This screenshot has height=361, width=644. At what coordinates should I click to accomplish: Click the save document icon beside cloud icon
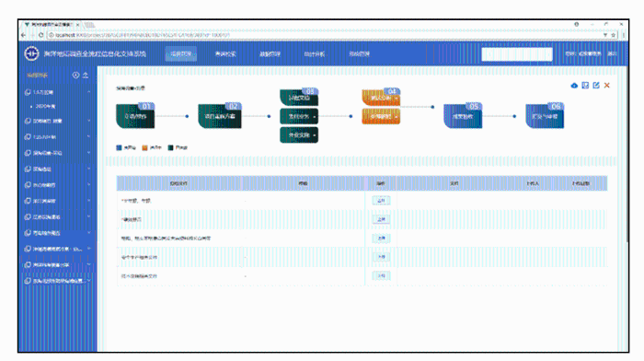585,86
